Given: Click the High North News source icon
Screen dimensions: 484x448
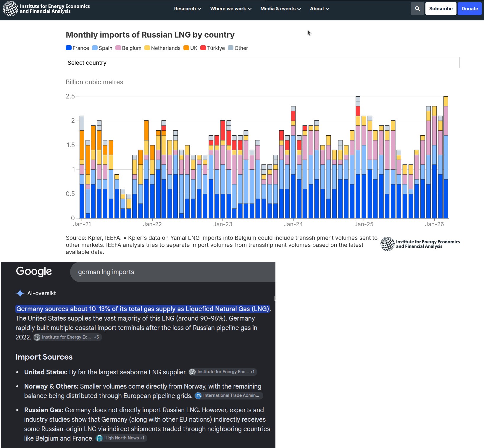Looking at the screenshot, I should 99,438.
